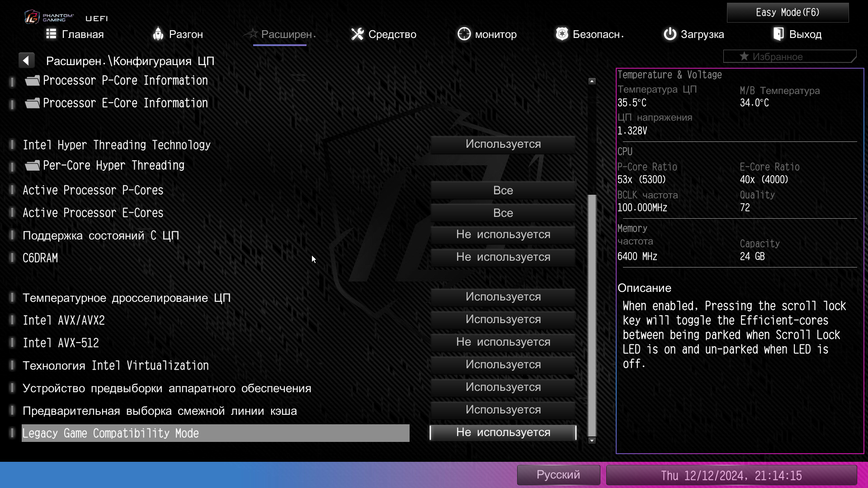868x488 pixels.
Task: Click the Выход door icon
Action: 778,34
